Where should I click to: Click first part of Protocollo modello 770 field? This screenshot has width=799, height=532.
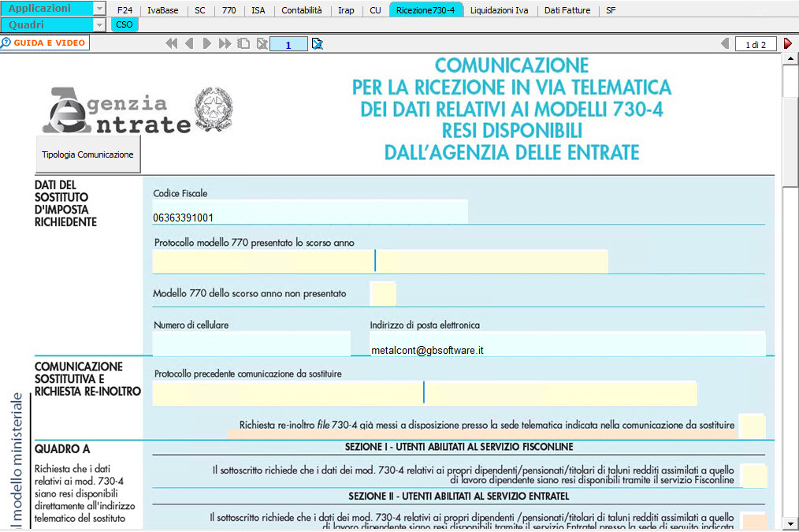pos(263,261)
